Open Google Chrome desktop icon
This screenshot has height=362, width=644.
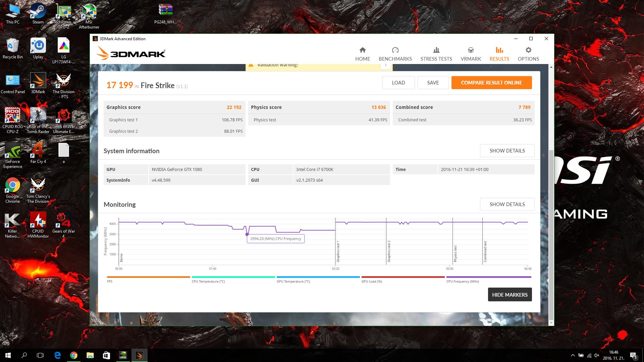[13, 190]
